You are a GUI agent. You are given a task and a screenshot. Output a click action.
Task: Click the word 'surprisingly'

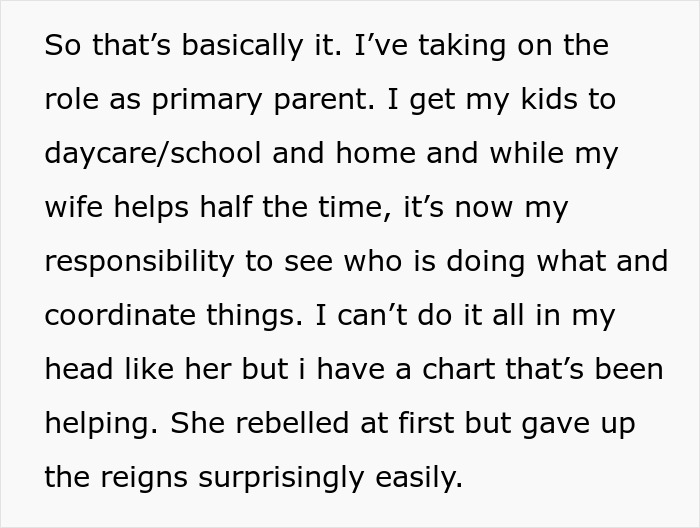point(281,478)
